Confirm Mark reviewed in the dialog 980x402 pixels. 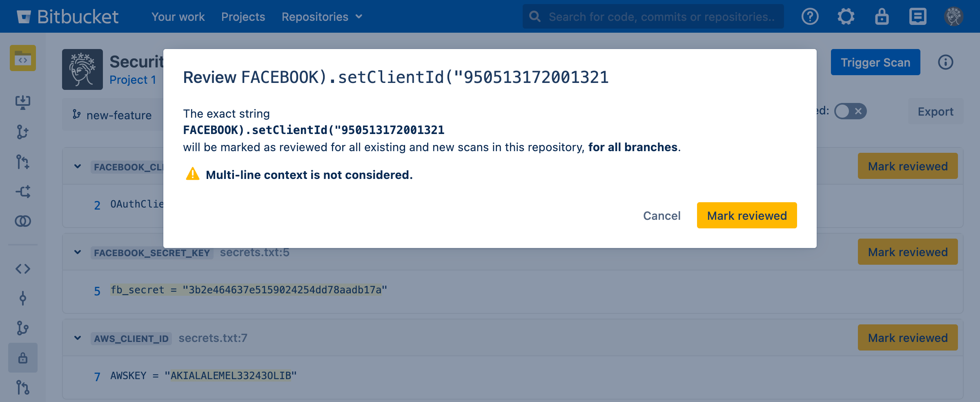746,215
